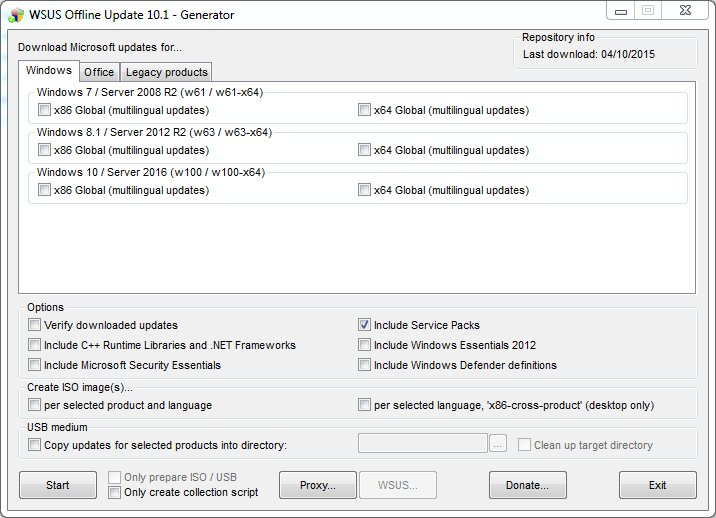Open the Proxy settings dialog
The height and width of the screenshot is (518, 716).
coord(316,485)
